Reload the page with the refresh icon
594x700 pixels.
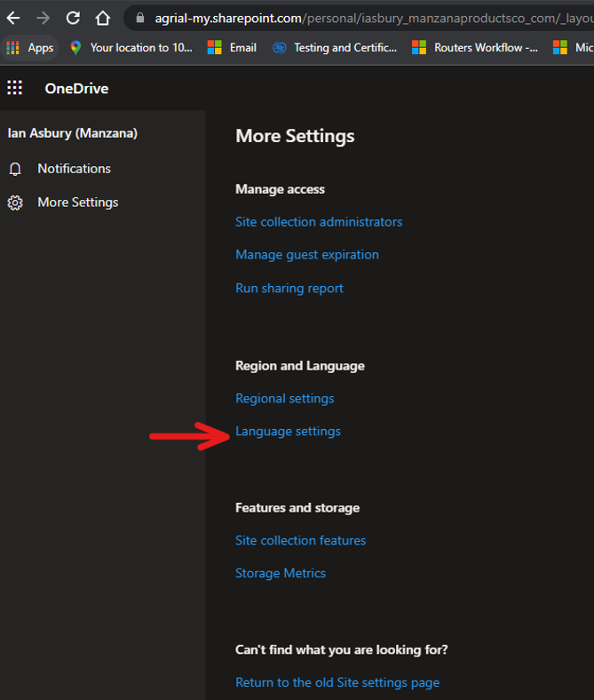pyautogui.click(x=73, y=19)
